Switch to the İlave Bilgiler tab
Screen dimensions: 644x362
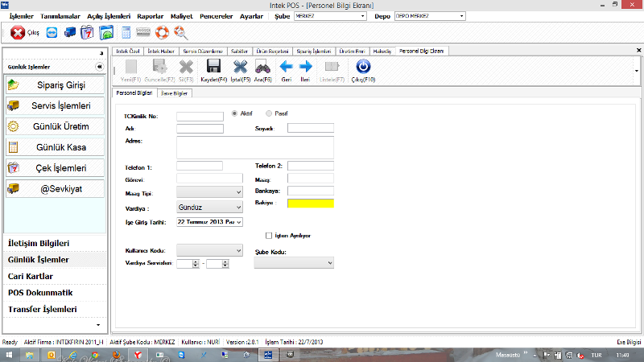(x=175, y=93)
